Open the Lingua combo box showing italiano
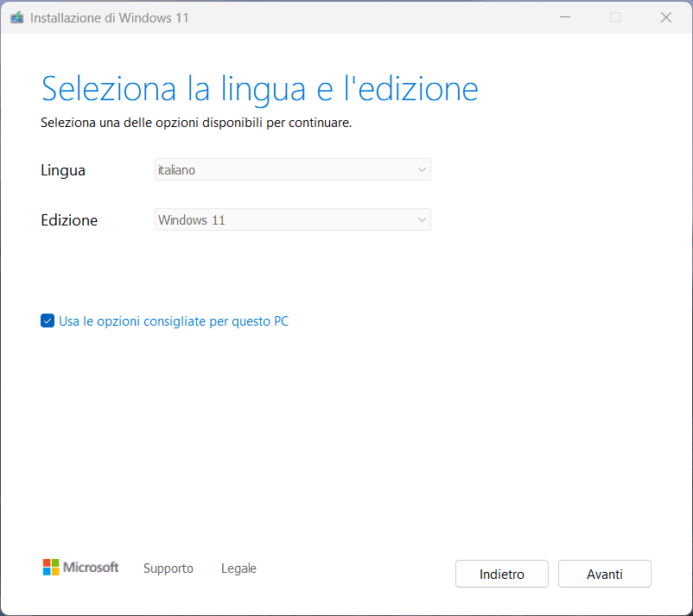This screenshot has width=693, height=616. [x=285, y=170]
